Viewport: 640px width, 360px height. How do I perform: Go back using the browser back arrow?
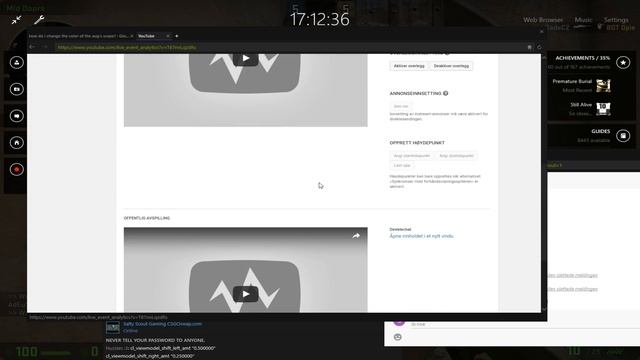pos(32,47)
